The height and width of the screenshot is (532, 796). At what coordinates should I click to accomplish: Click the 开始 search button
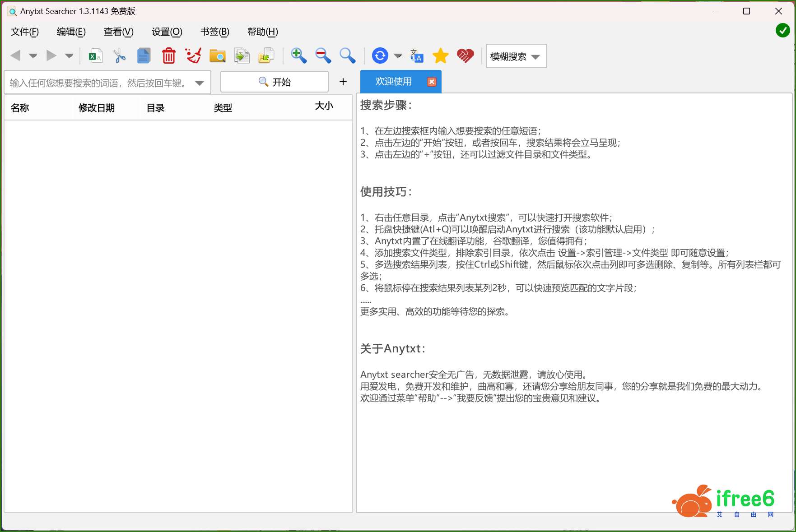pos(274,82)
